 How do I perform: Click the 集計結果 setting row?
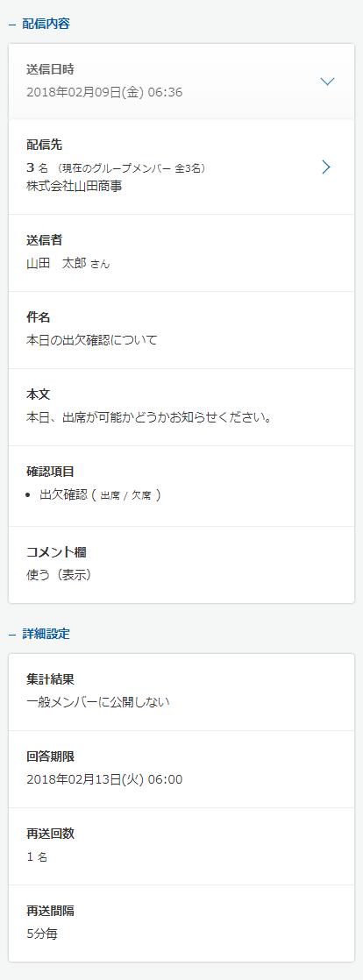181,692
